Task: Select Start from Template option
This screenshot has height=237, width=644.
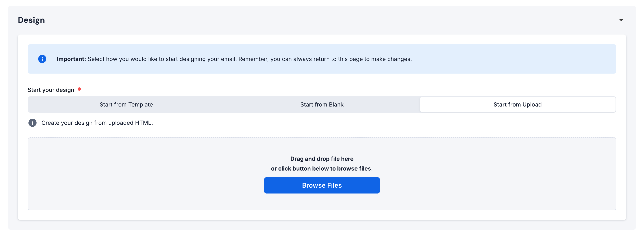Action: click(x=126, y=104)
